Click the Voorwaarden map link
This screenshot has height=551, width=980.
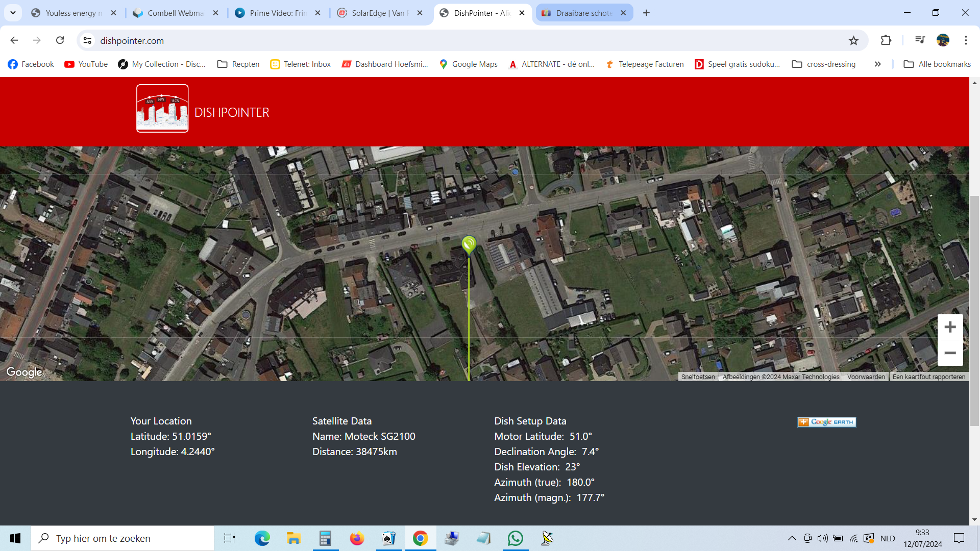tap(866, 377)
